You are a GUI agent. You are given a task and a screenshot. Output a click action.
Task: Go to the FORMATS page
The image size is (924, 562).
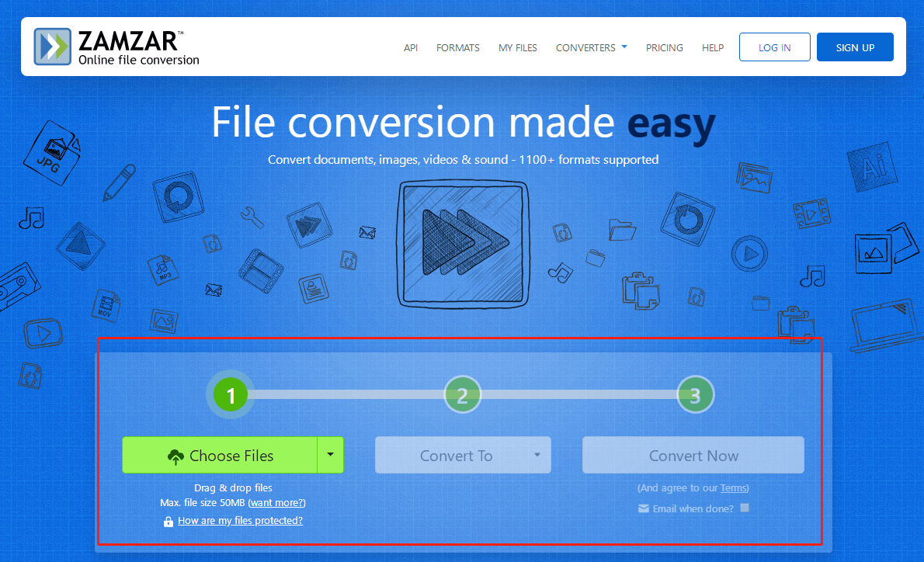[x=458, y=47]
